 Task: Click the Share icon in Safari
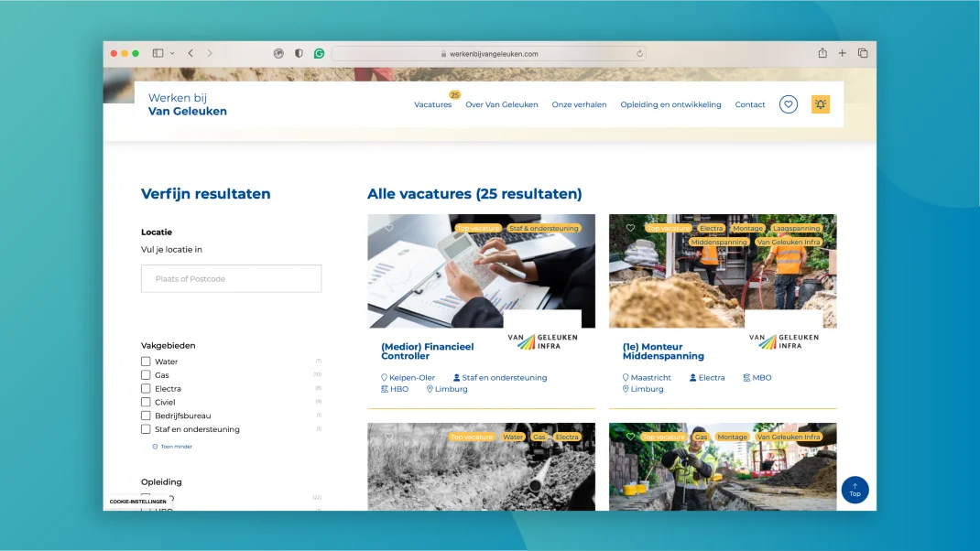pos(822,53)
